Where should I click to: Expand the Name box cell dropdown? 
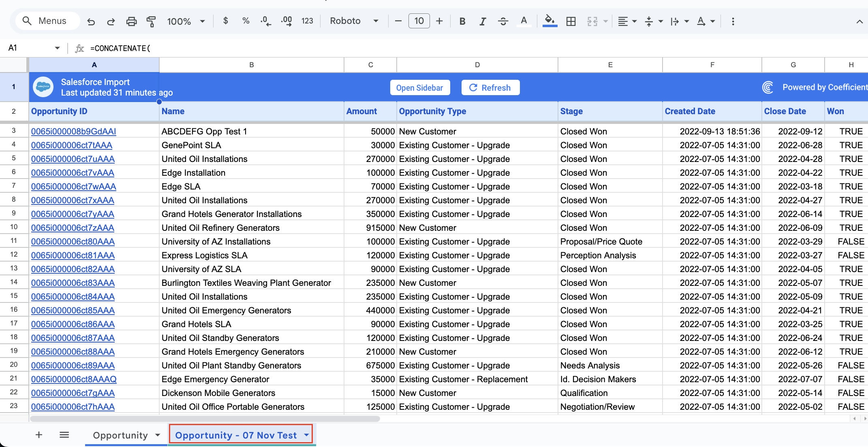pos(57,48)
